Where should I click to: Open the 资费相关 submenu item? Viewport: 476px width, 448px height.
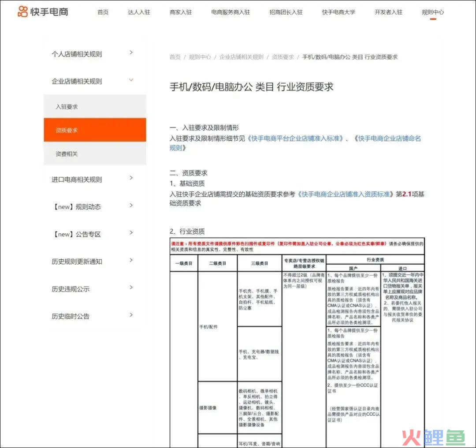tap(95, 154)
